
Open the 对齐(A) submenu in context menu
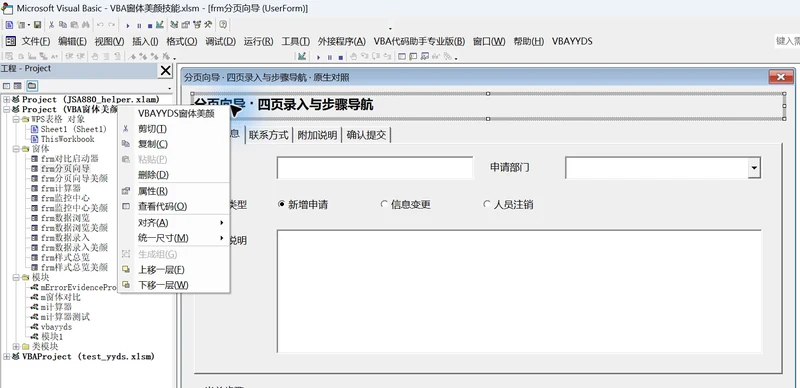(x=174, y=223)
